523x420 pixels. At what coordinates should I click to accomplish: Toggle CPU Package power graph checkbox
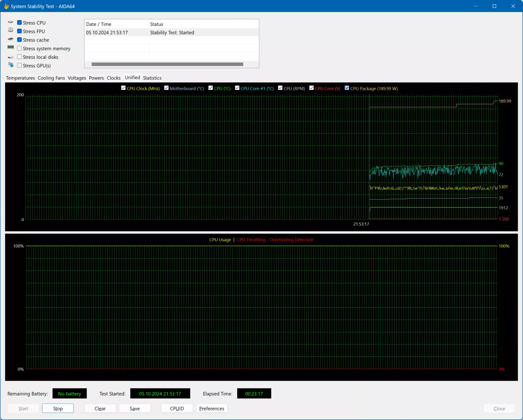(x=347, y=88)
